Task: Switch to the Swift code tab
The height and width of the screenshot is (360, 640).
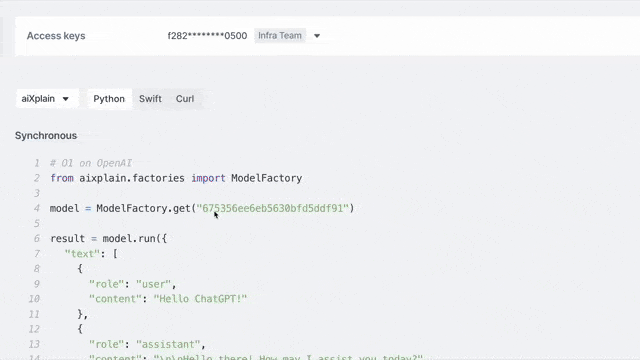Action: pyautogui.click(x=150, y=99)
